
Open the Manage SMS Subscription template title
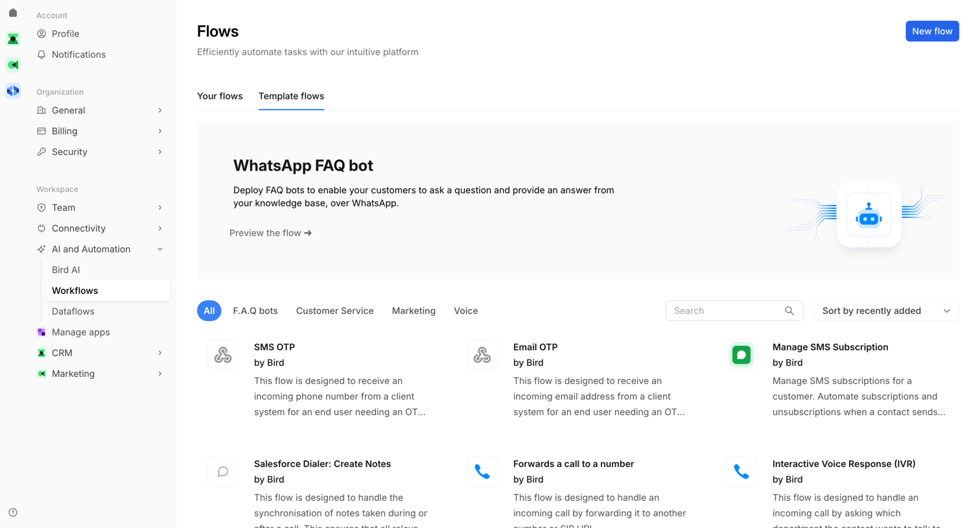[x=830, y=347]
